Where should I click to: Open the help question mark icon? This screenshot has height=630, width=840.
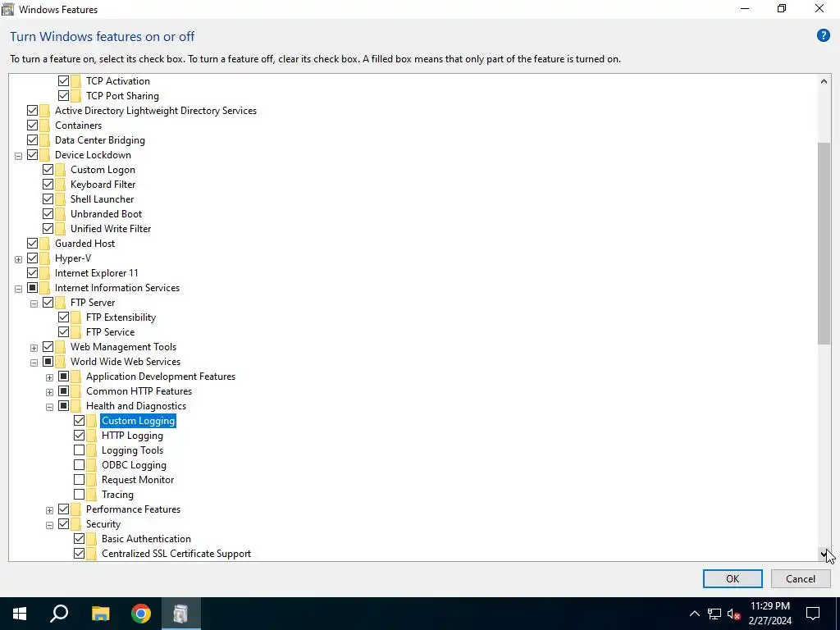[x=823, y=36]
